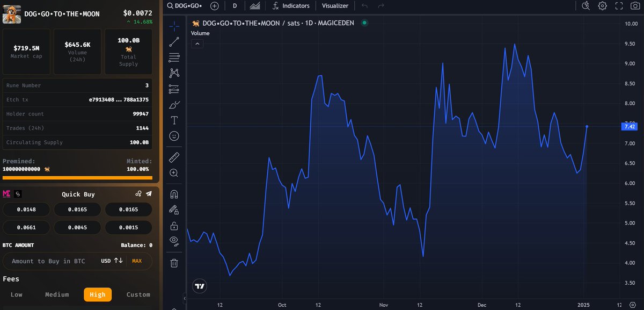
Task: Click the Magic Eden logo
Action: pyautogui.click(x=7, y=194)
